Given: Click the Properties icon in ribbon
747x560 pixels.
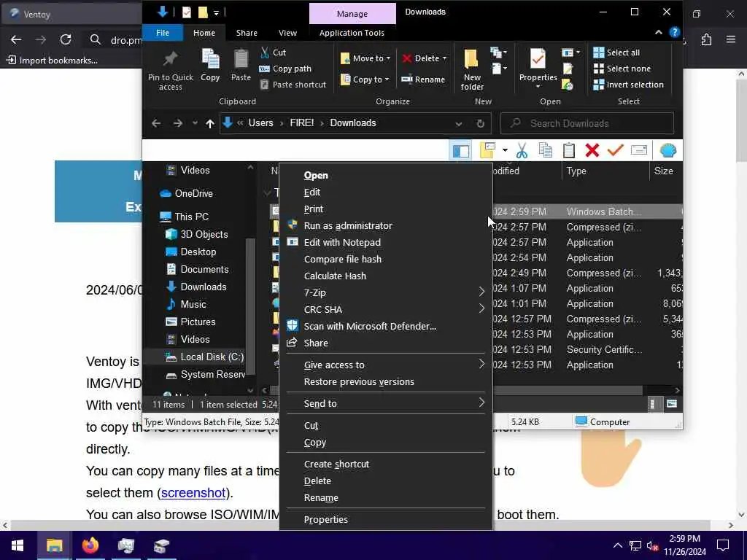Looking at the screenshot, I should point(538,59).
